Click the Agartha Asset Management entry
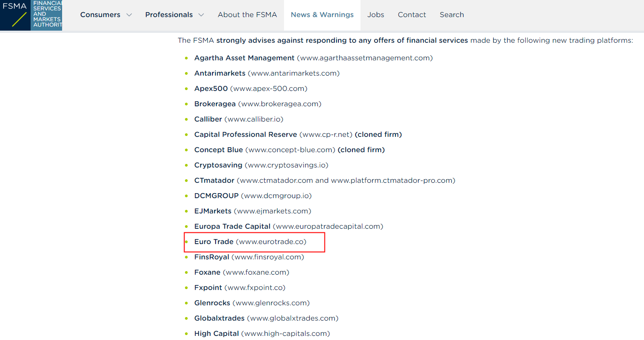 313,58
